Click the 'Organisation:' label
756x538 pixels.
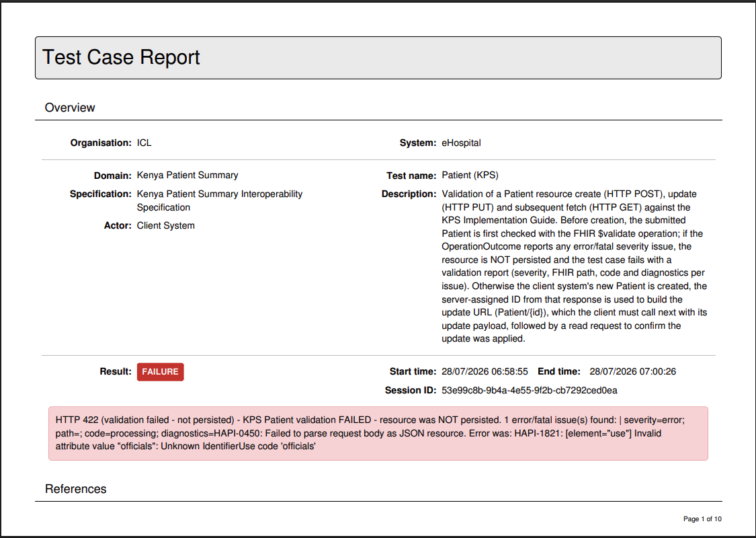point(101,143)
